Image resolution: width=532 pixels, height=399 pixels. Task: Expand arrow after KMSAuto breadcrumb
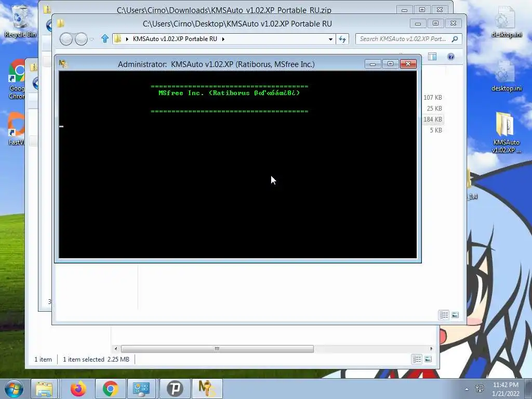click(x=223, y=39)
